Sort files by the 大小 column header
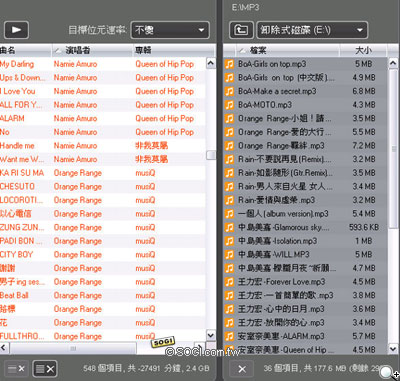The width and height of the screenshot is (400, 381). [363, 50]
